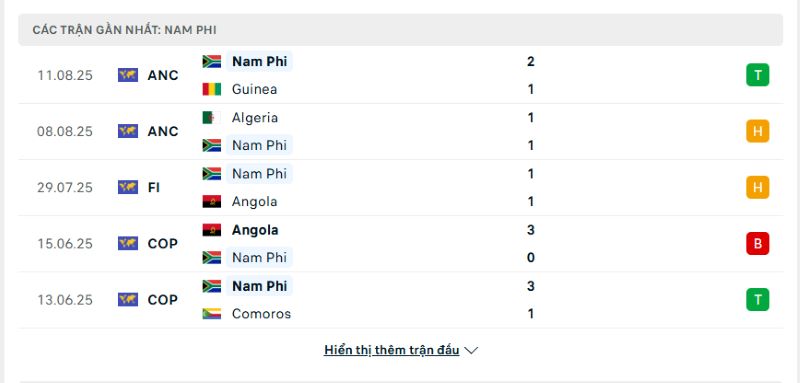Open the 'Hiển thị thêm trận đấu' link
Viewport: 800px width, 383px height.
point(391,350)
